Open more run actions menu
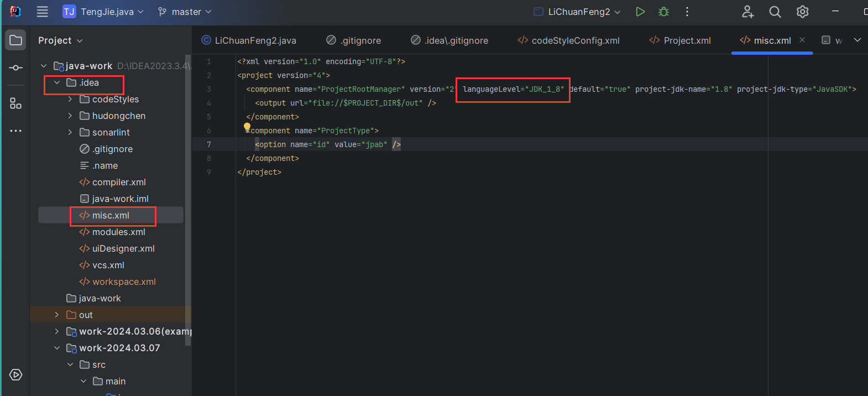 687,12
